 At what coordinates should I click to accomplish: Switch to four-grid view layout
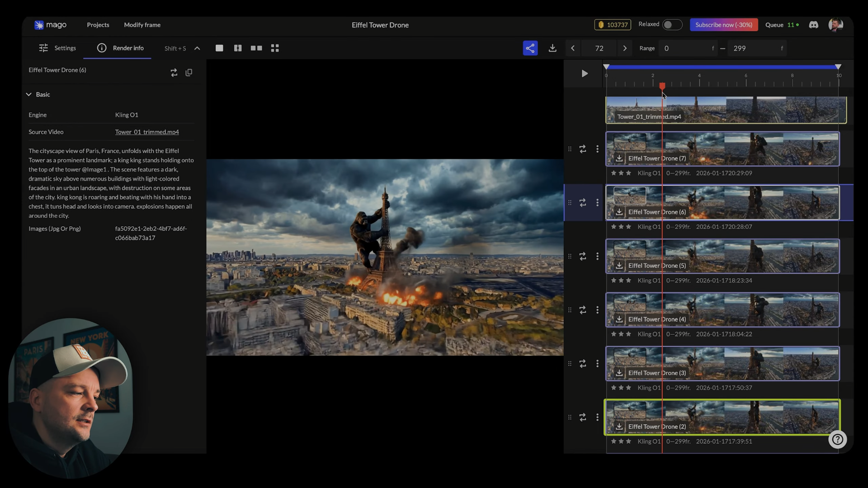[275, 48]
